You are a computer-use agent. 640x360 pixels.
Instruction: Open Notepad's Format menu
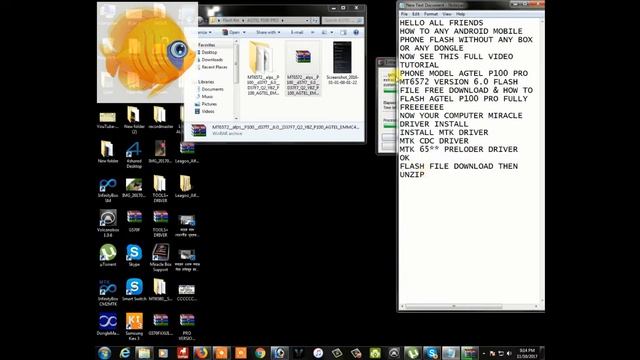(x=431, y=14)
